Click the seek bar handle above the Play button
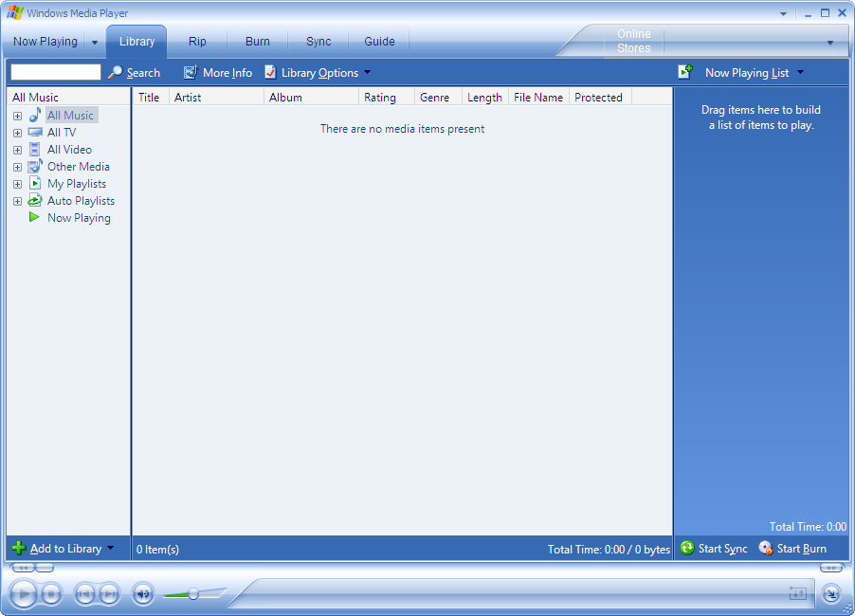The image size is (855, 616). (45, 568)
